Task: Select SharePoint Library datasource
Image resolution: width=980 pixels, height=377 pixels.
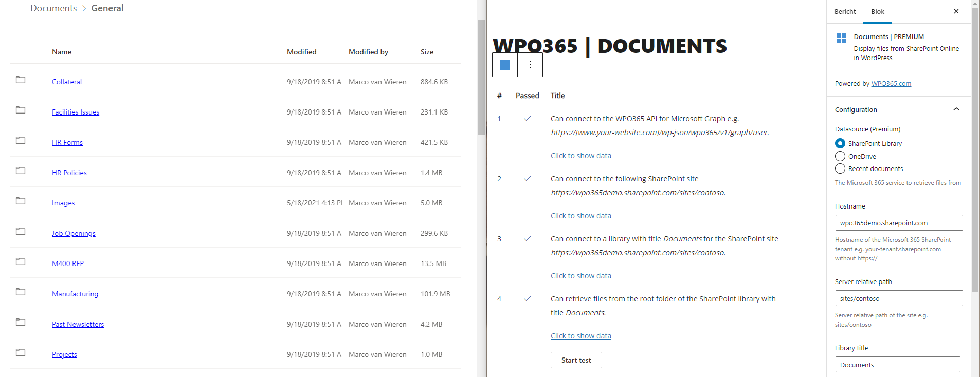Action: (x=840, y=143)
